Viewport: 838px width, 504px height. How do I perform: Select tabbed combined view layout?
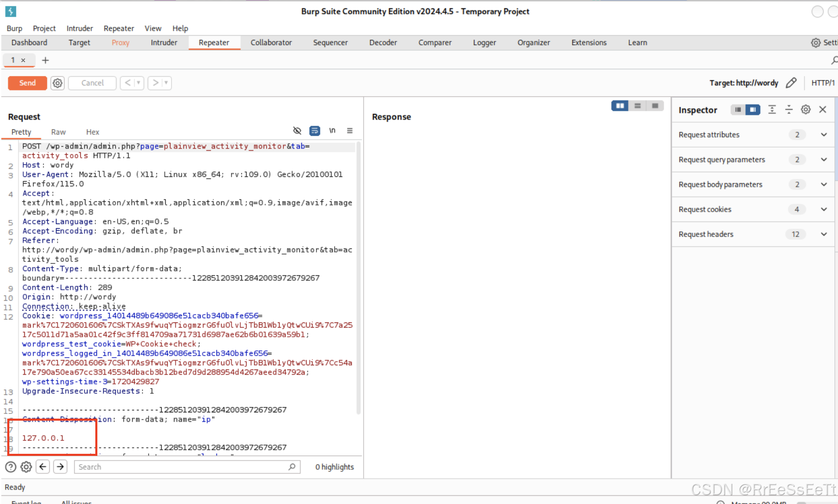[655, 106]
